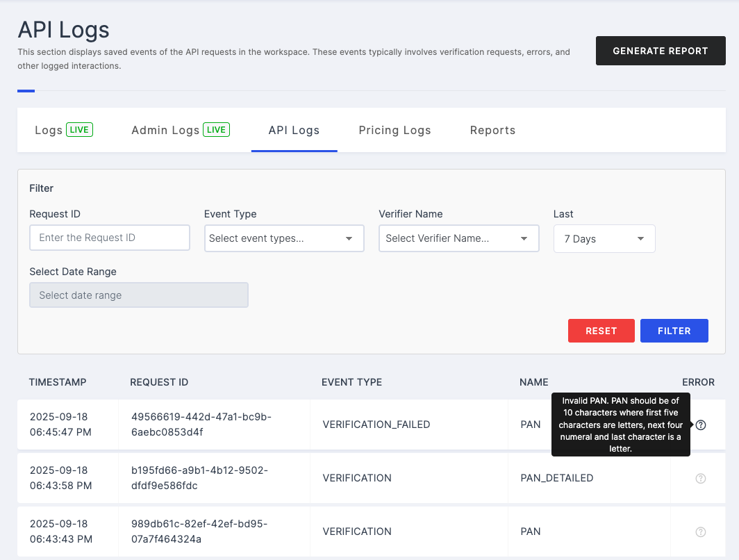Click the Event Type column header

tap(351, 382)
